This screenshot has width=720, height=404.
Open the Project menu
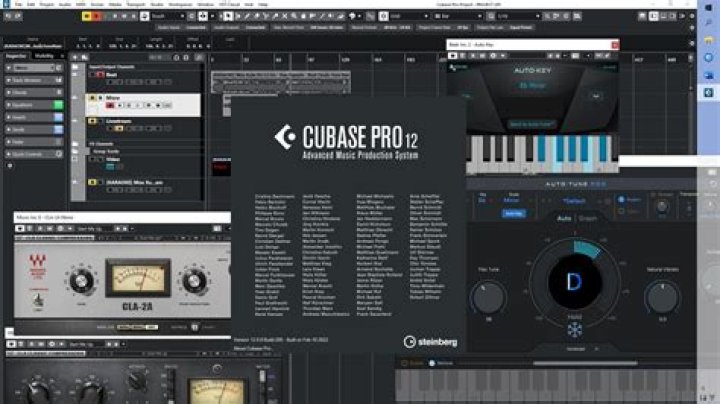(x=47, y=4)
